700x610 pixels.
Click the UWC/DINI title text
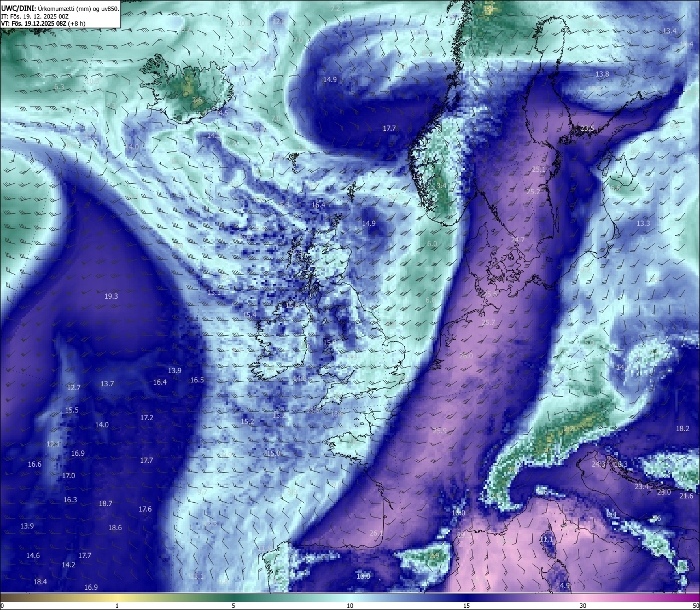point(19,8)
